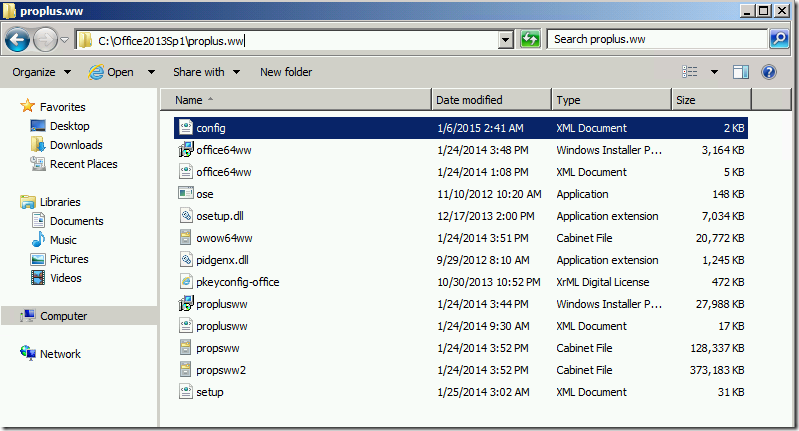Click the pidgenx.dll file icon
The image size is (799, 431).
coord(185,260)
